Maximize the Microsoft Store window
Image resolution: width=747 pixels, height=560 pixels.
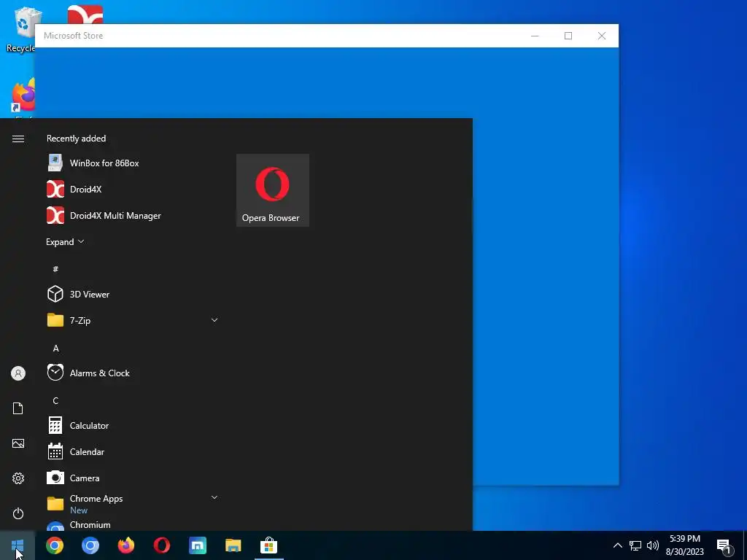click(568, 36)
